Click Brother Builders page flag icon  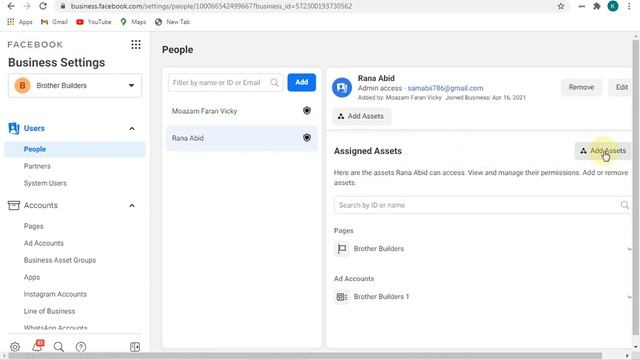(342, 249)
